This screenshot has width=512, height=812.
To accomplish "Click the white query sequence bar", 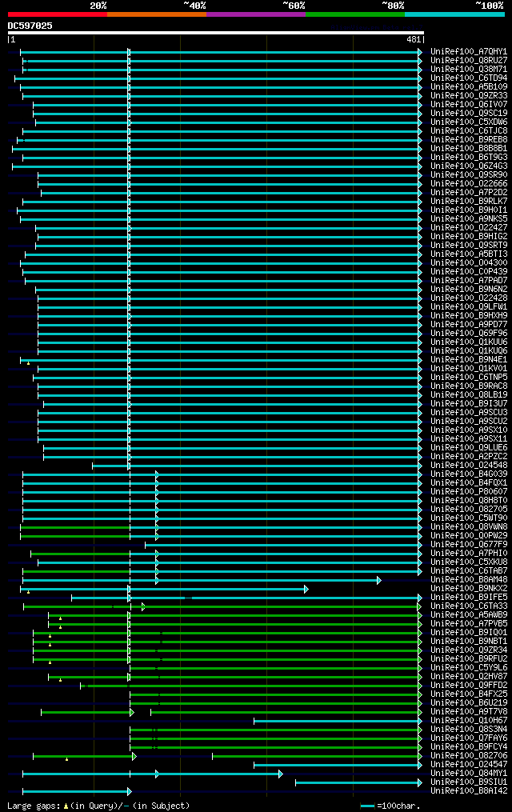I will (216, 33).
